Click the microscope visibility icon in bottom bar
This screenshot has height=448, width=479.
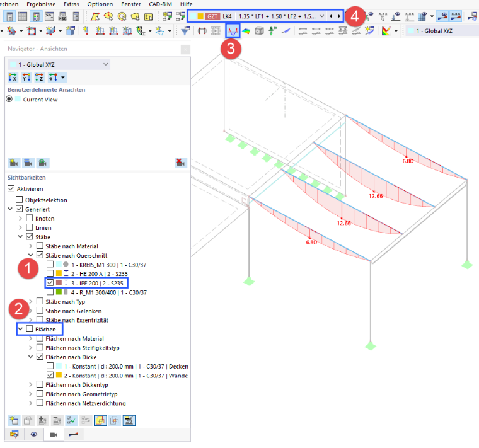[129, 420]
